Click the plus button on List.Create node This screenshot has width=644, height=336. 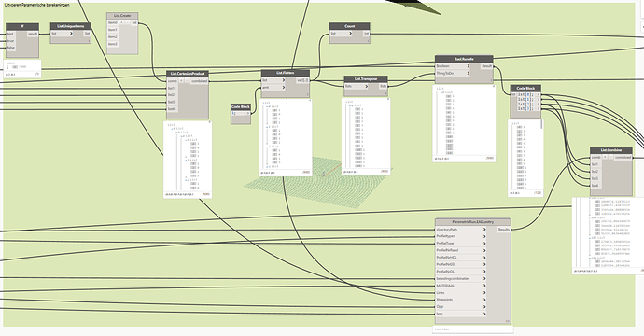[122, 23]
